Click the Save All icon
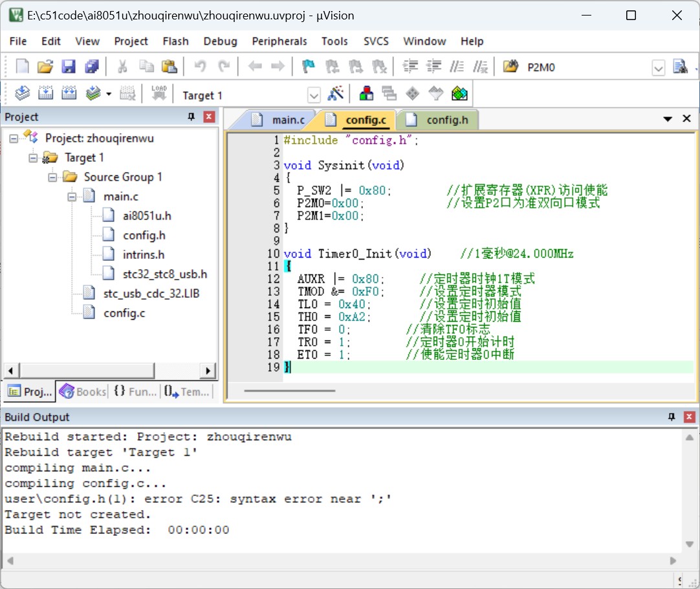 (x=92, y=67)
